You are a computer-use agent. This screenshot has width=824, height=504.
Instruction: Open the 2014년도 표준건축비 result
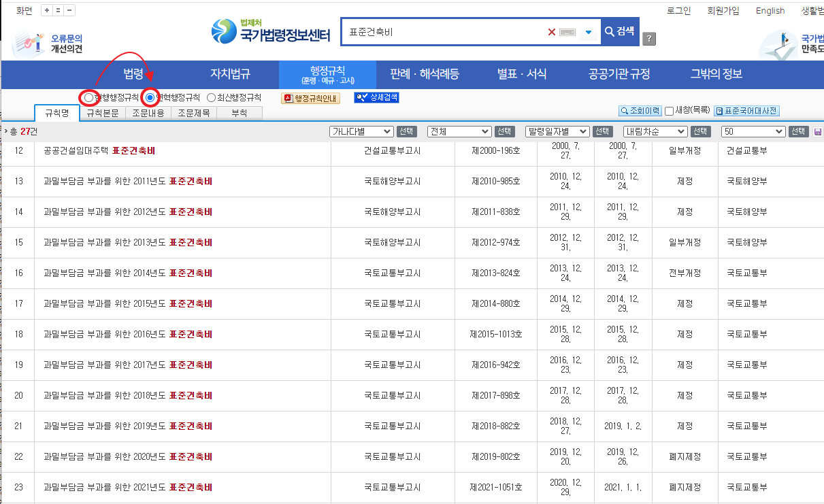click(x=128, y=273)
